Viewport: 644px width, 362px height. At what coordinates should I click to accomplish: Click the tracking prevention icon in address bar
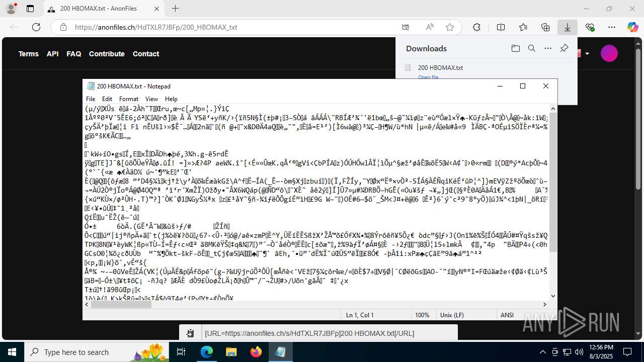pyautogui.click(x=406, y=27)
